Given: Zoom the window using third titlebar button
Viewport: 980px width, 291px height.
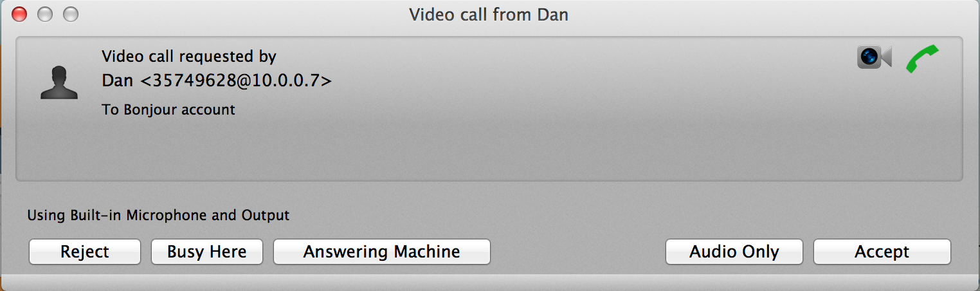Looking at the screenshot, I should coord(70,14).
